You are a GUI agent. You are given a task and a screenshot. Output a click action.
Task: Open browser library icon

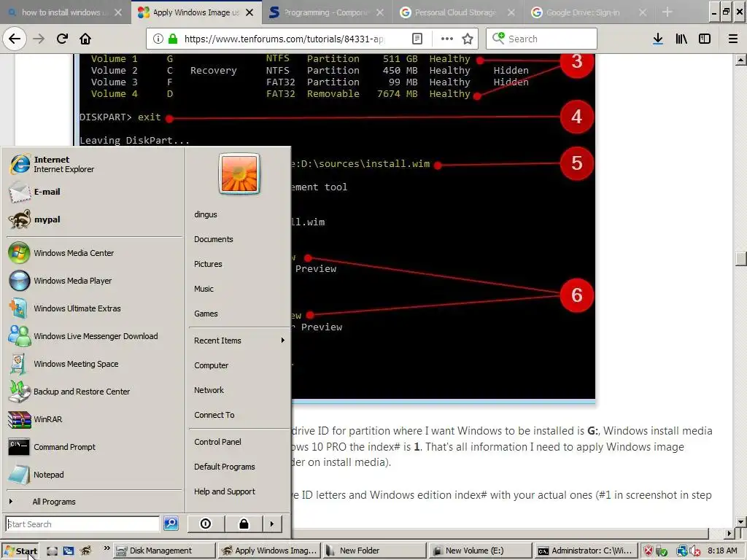(681, 39)
